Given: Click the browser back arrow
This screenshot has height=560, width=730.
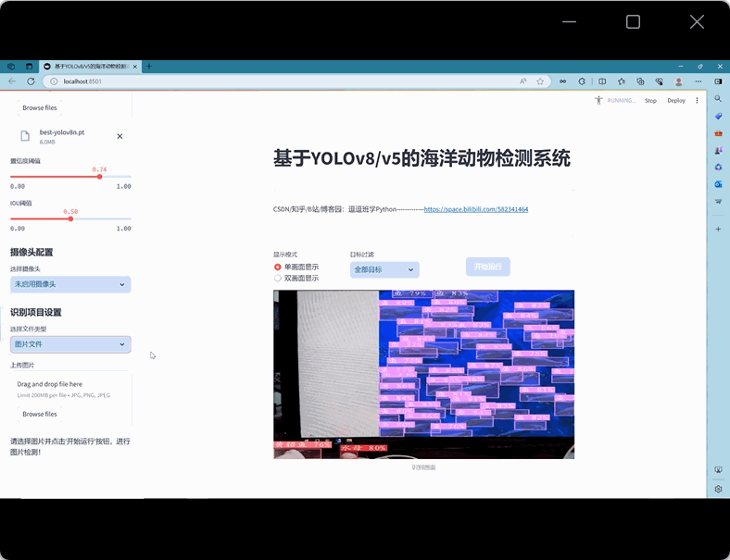Looking at the screenshot, I should (x=12, y=81).
